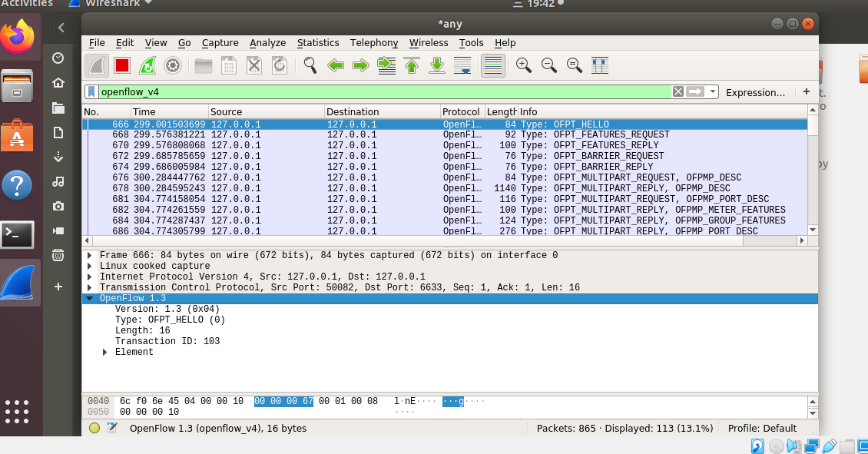Open the Edit menu
This screenshot has height=454, width=868.
tap(124, 42)
